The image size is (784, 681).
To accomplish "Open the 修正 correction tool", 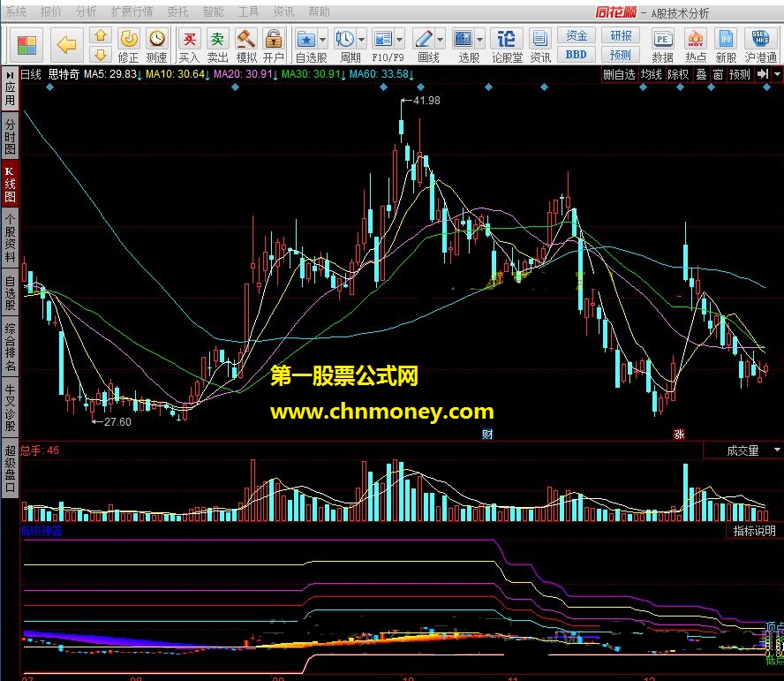I will coord(129,46).
